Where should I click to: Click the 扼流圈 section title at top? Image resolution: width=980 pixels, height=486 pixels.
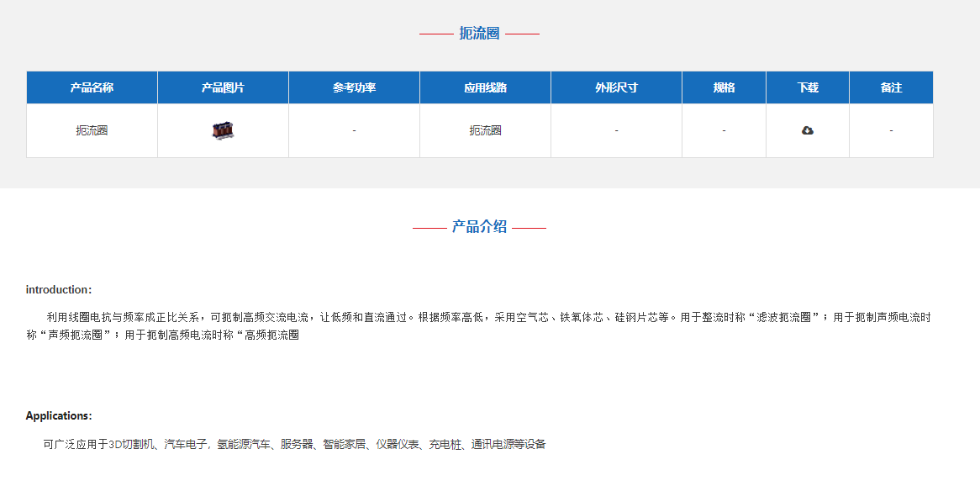[x=479, y=34]
